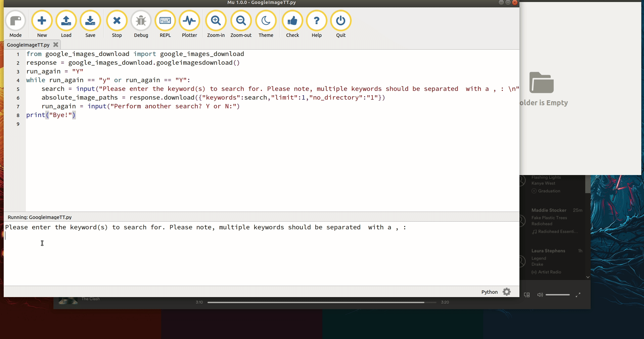This screenshot has height=339, width=644.
Task: Toggle the Theme (moon icon)
Action: point(266,24)
